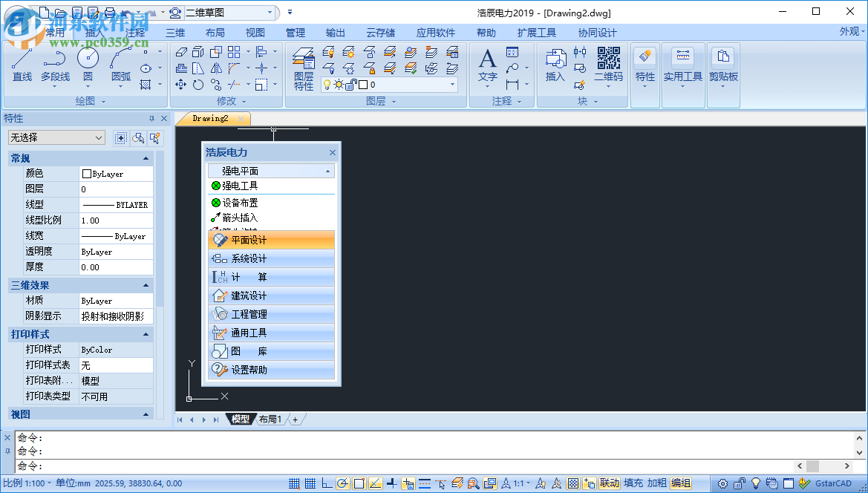Click the light bulb icon in status bar
This screenshot has width=868, height=493.
click(x=756, y=483)
